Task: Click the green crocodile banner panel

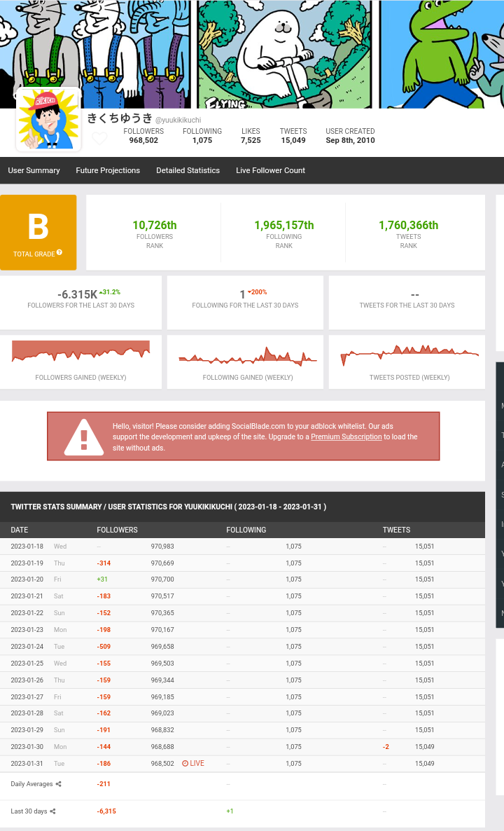Action: [442, 54]
